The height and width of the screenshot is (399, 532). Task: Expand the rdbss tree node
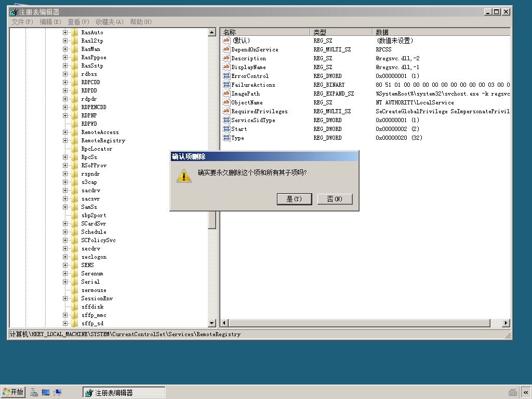(x=65, y=74)
